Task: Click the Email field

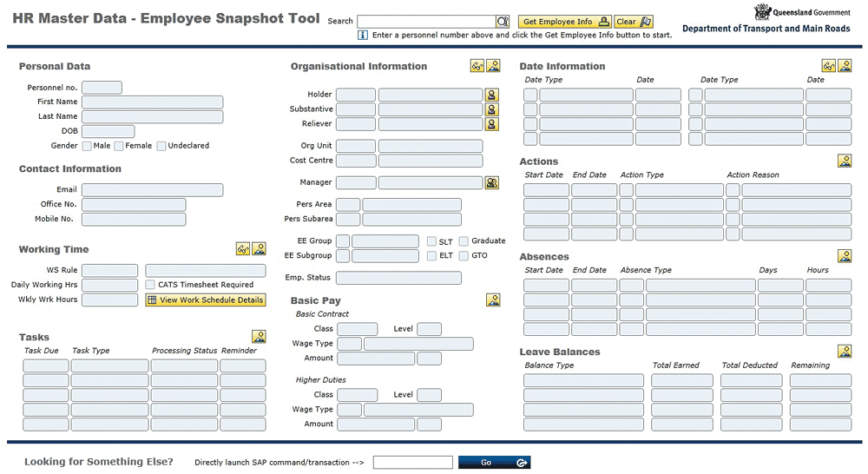Action: 152,190
